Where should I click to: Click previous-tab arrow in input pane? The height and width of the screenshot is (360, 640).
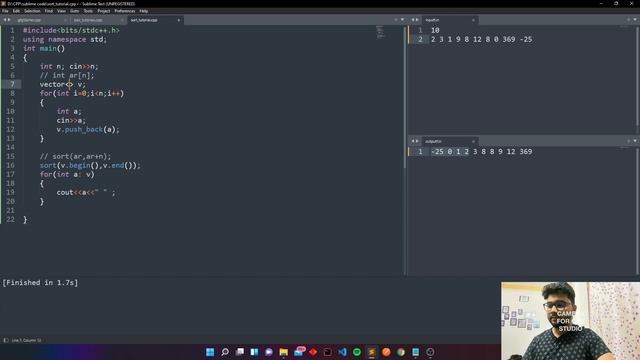click(x=413, y=20)
